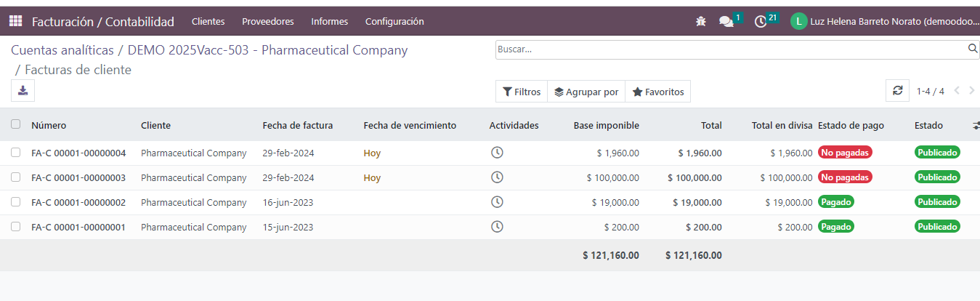Expand the Favoritos dropdown

(657, 92)
